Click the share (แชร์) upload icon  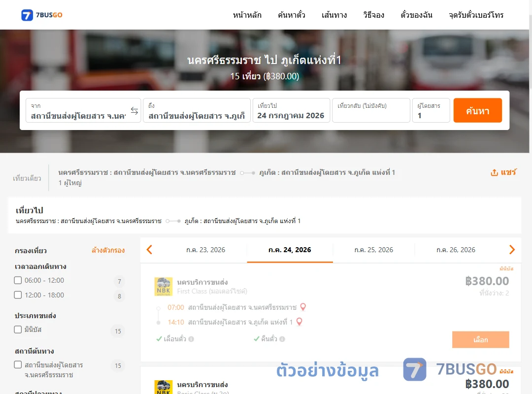pos(495,172)
